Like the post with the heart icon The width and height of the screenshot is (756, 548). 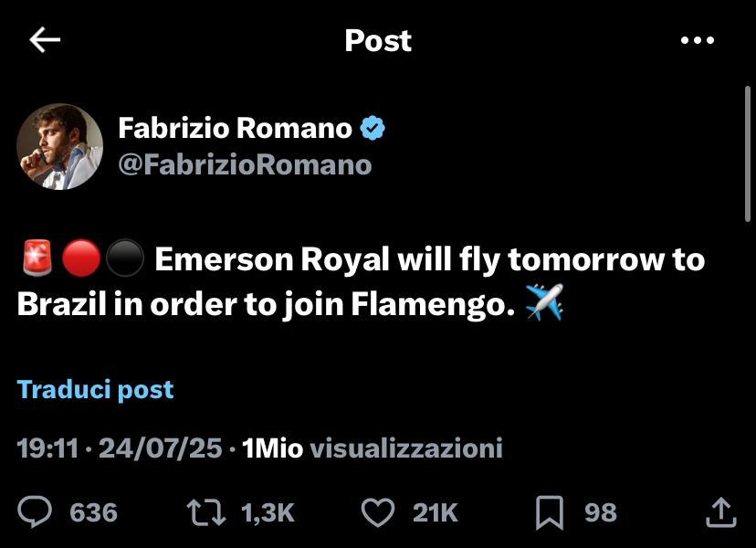coord(378,511)
